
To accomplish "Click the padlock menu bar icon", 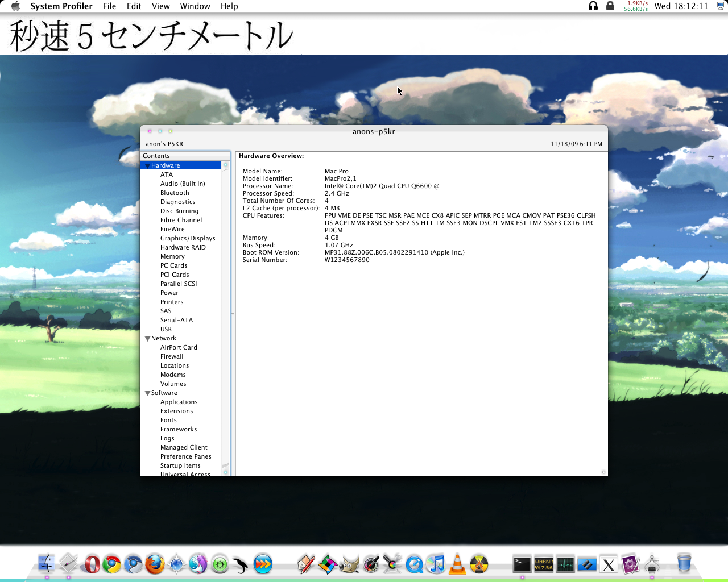I will 610,6.
